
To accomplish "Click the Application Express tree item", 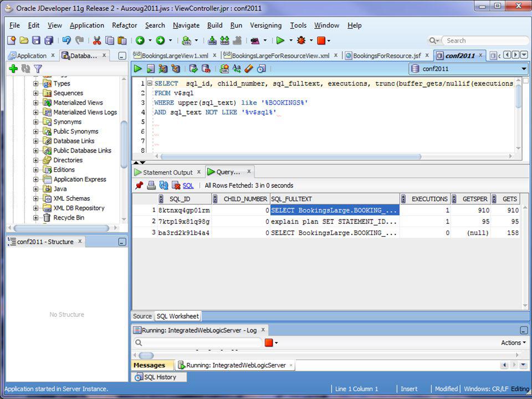I will [80, 179].
